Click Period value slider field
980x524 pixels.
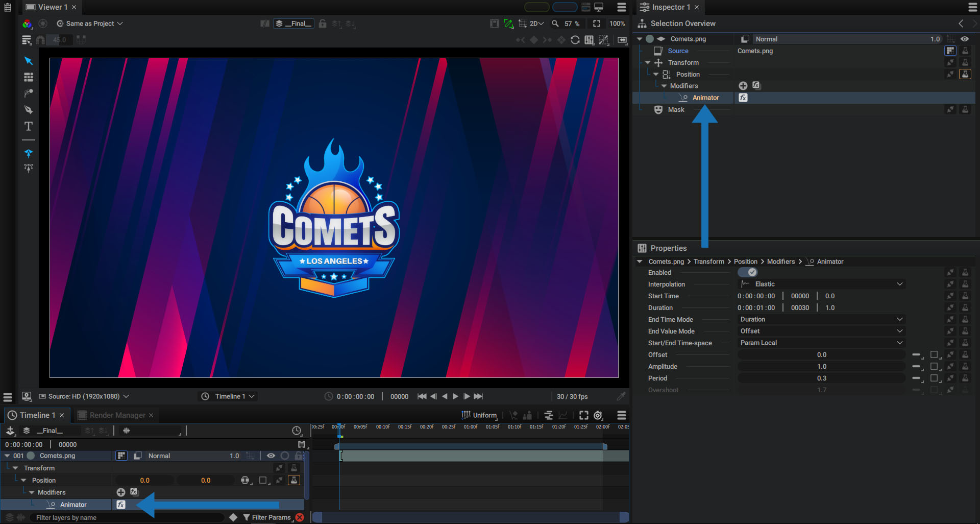pyautogui.click(x=822, y=378)
